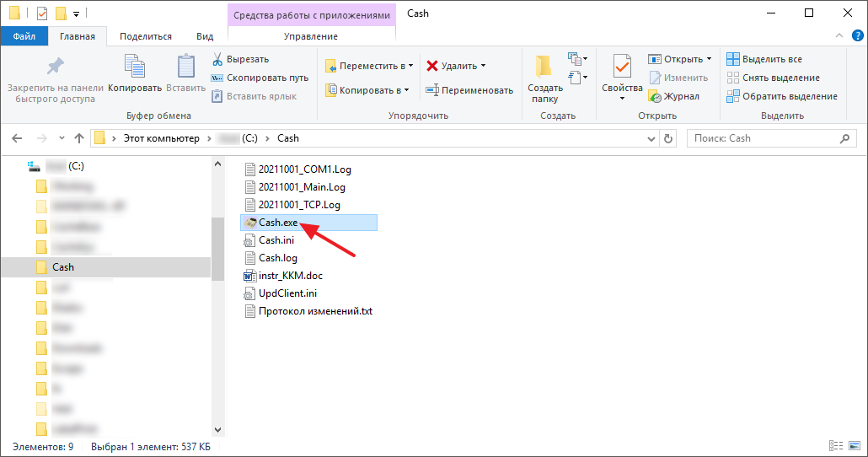868x457 pixels.
Task: Select Протокол изменений.txt file
Action: click(x=309, y=311)
